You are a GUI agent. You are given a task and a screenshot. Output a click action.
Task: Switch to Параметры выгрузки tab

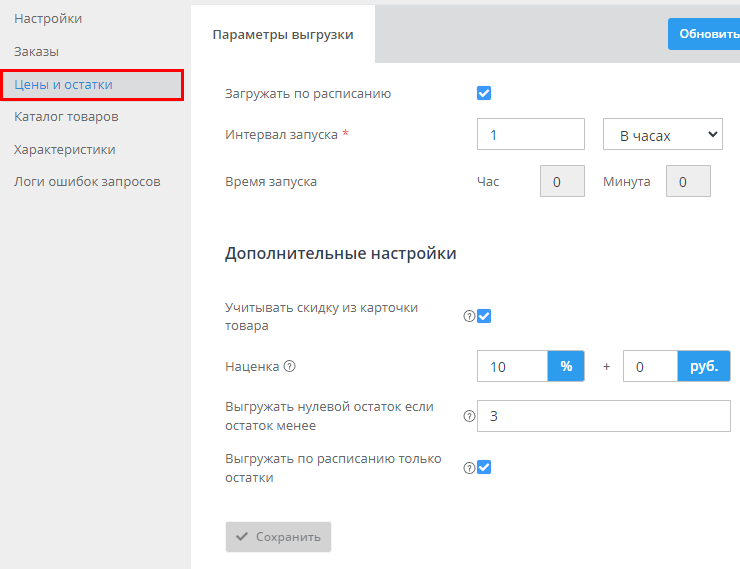(283, 34)
